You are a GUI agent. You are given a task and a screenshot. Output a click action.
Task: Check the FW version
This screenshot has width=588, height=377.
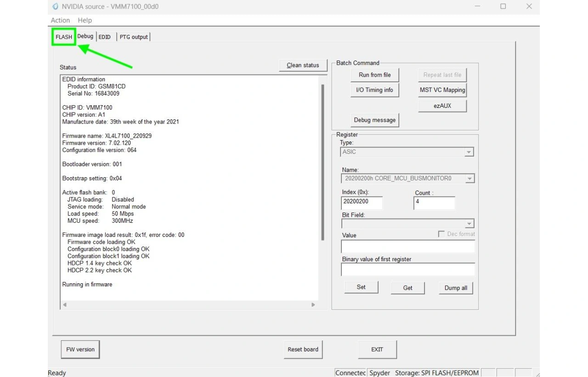pyautogui.click(x=80, y=349)
